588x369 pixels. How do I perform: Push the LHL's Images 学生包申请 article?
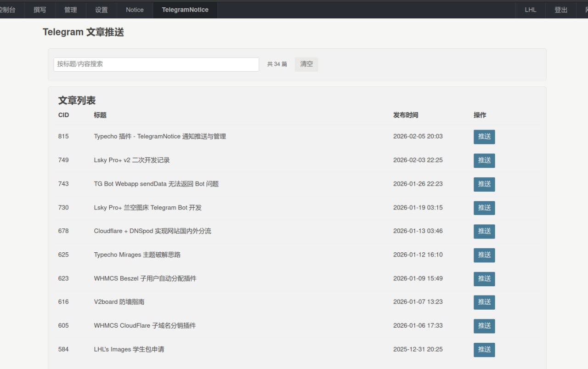484,350
